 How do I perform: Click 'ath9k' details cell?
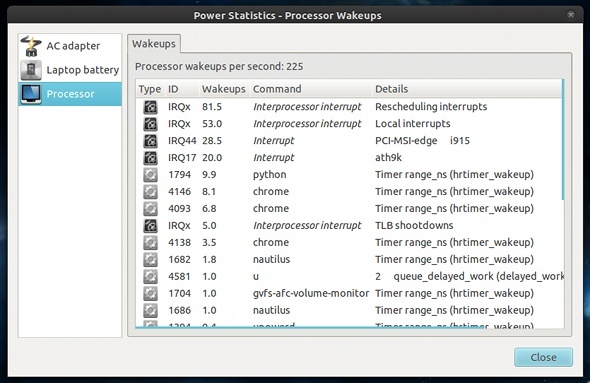click(388, 158)
